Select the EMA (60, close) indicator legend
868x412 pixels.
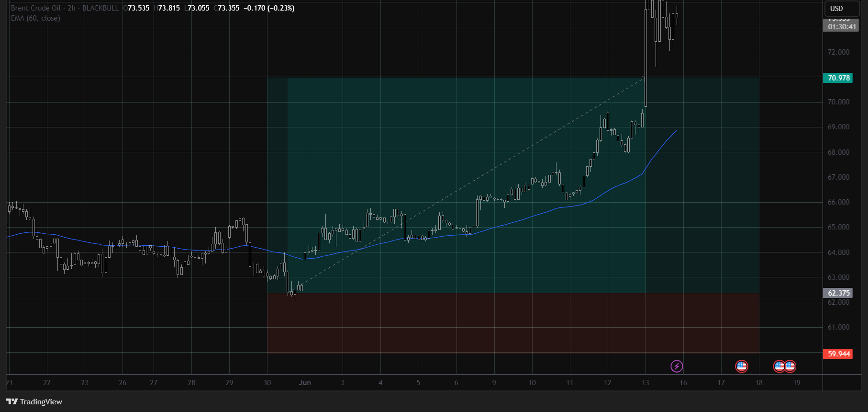coord(35,18)
